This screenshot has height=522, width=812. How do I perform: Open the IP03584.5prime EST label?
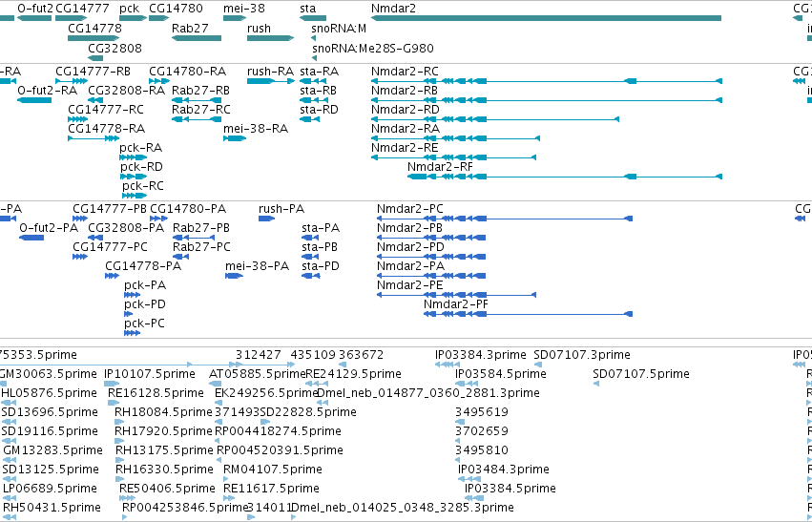(x=500, y=374)
